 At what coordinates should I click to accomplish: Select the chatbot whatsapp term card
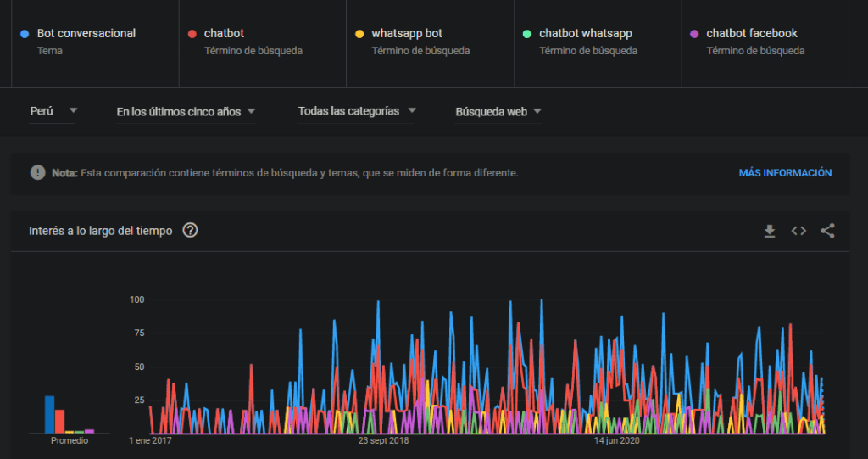click(x=598, y=43)
